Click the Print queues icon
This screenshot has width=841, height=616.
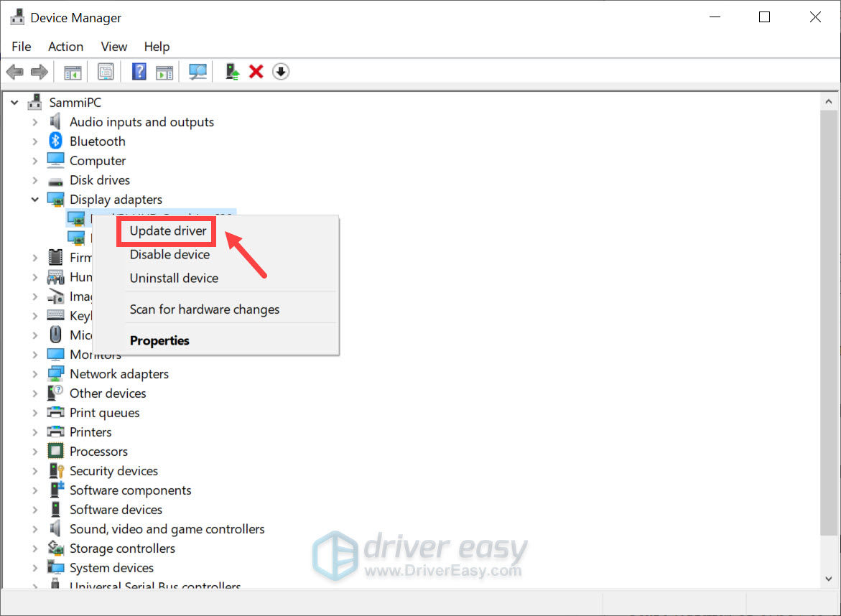[55, 412]
